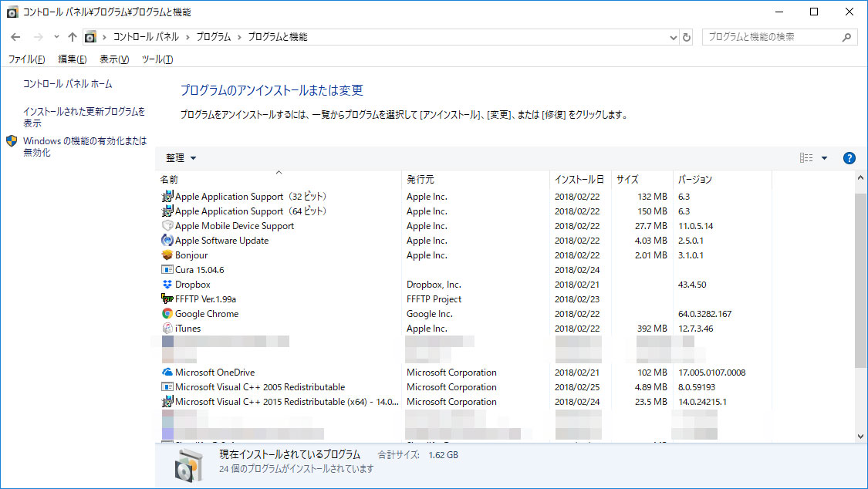Image resolution: width=868 pixels, height=489 pixels.
Task: Click the プログラム breadcrumb in address bar
Action: [214, 37]
